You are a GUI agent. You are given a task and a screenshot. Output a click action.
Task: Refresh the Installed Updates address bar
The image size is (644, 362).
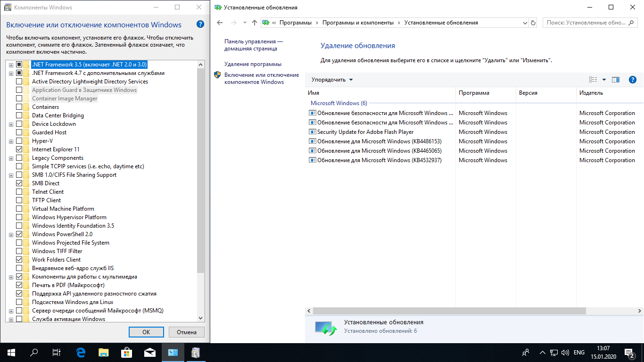pyautogui.click(x=533, y=23)
